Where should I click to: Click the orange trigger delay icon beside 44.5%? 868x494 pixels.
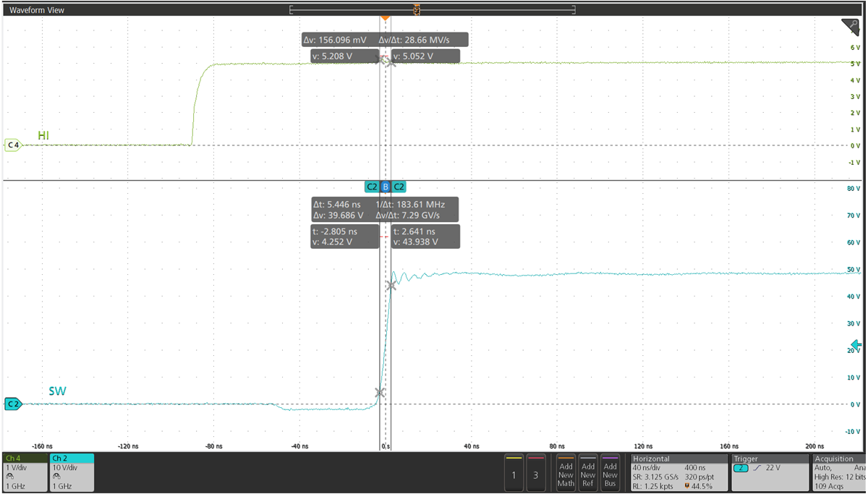pos(686,485)
